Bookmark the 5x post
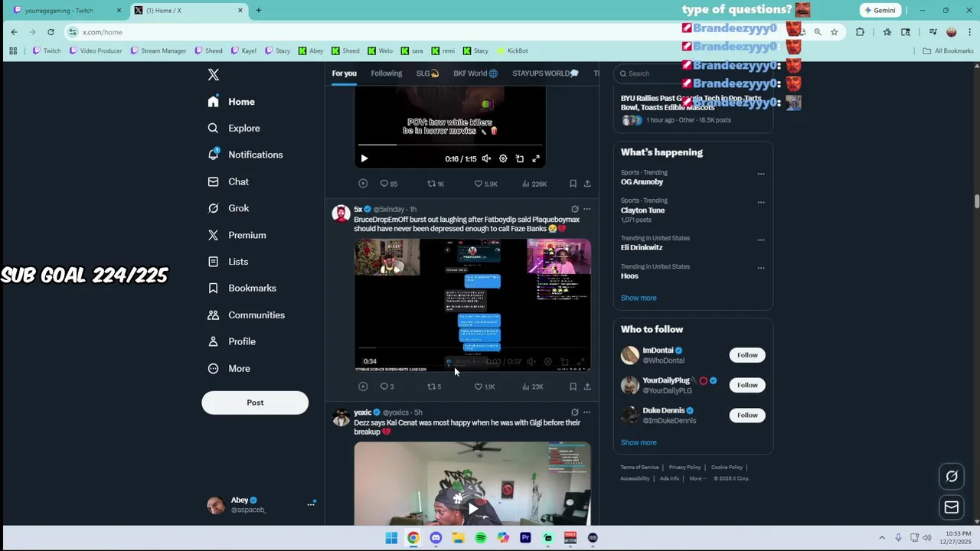The width and height of the screenshot is (980, 551). (573, 386)
